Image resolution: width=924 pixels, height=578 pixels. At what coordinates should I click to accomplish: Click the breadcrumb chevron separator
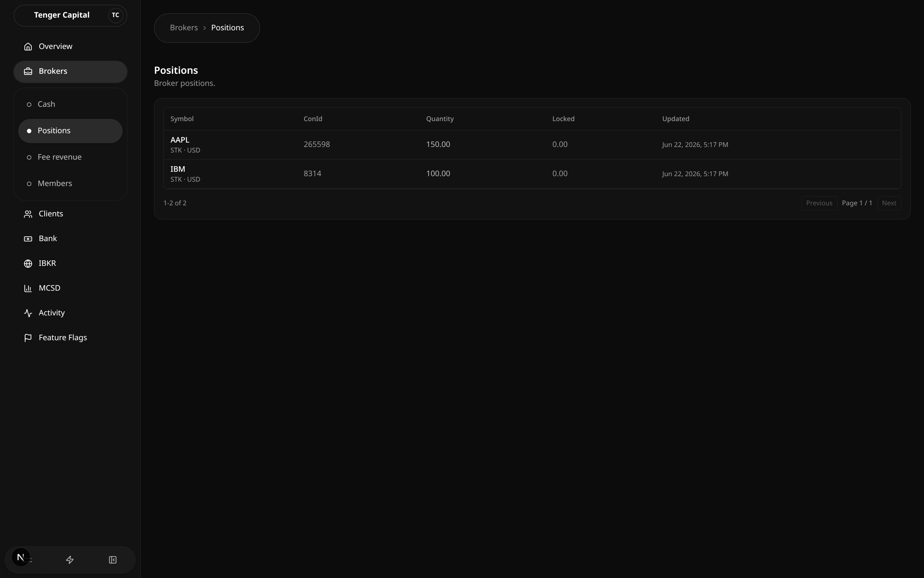(x=205, y=28)
